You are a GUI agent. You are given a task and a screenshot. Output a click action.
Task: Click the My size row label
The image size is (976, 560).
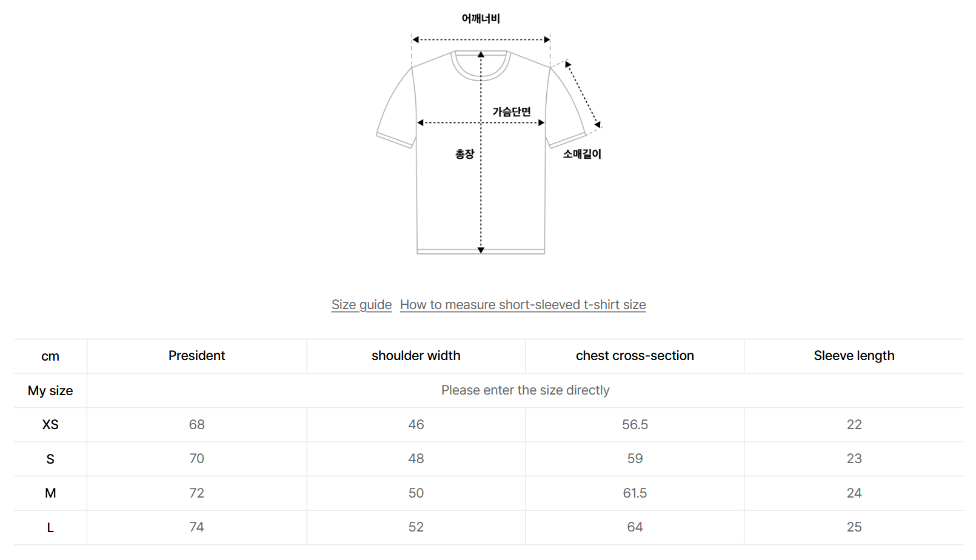[x=50, y=391]
